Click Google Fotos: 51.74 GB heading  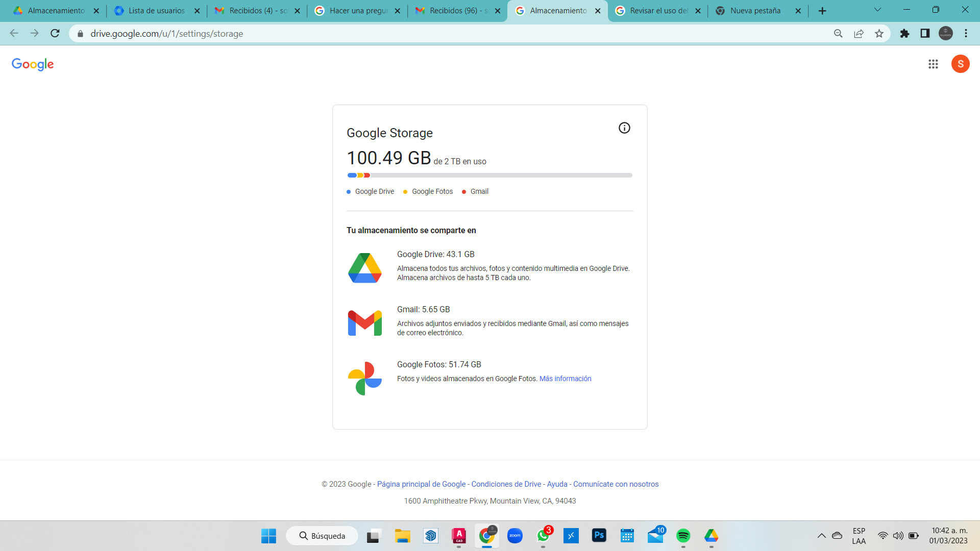439,364
